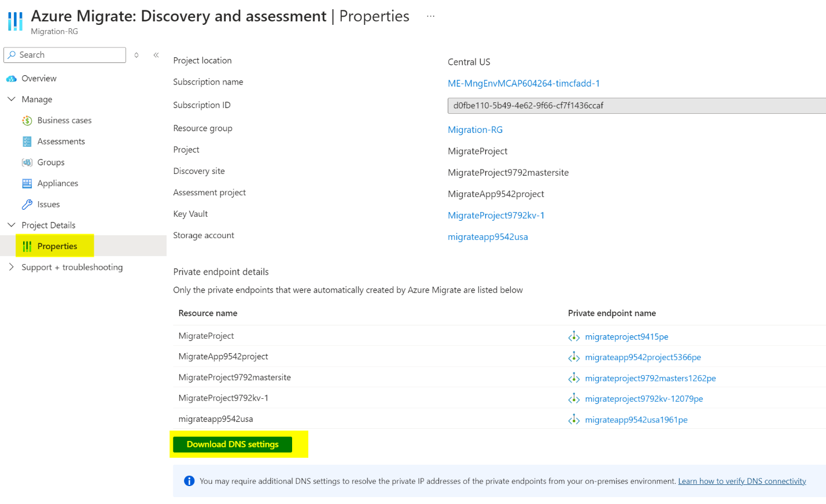Click private endpoint icon beside migrateproject9415pe
The image size is (826, 504).
[574, 336]
